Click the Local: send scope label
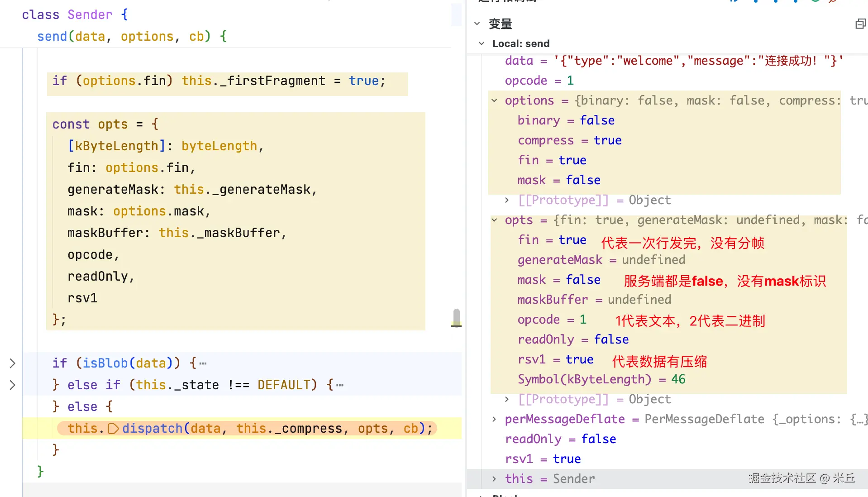 (x=521, y=43)
